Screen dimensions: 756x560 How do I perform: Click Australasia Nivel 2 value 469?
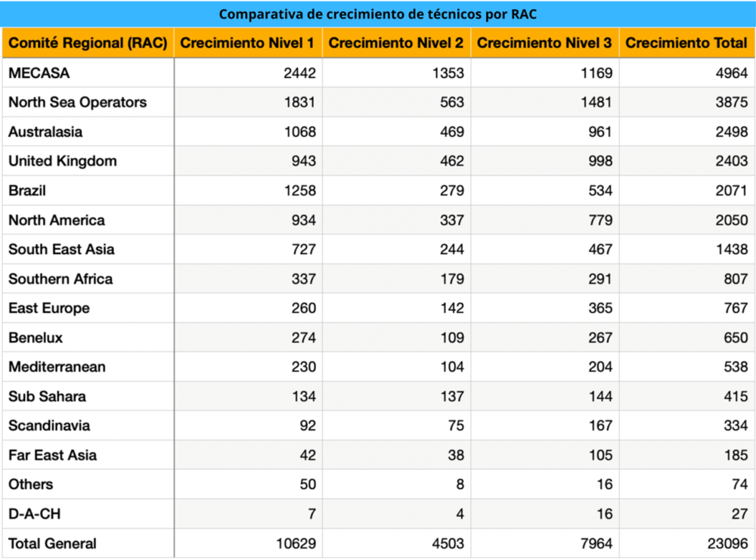tap(452, 131)
